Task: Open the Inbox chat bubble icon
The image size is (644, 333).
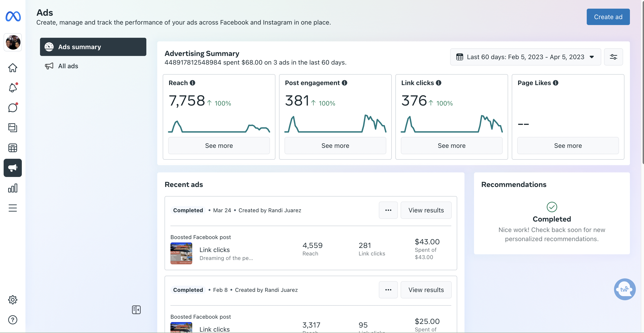Action: coord(12,108)
